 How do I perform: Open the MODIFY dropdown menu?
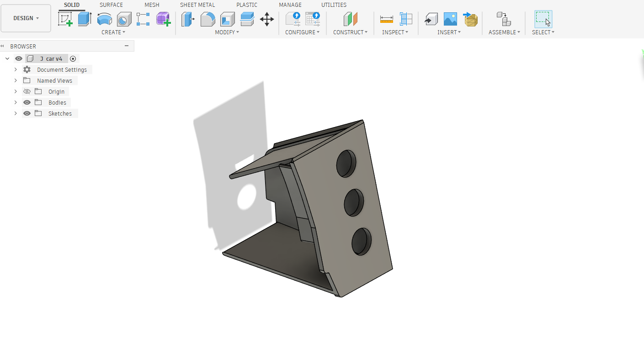click(x=227, y=32)
